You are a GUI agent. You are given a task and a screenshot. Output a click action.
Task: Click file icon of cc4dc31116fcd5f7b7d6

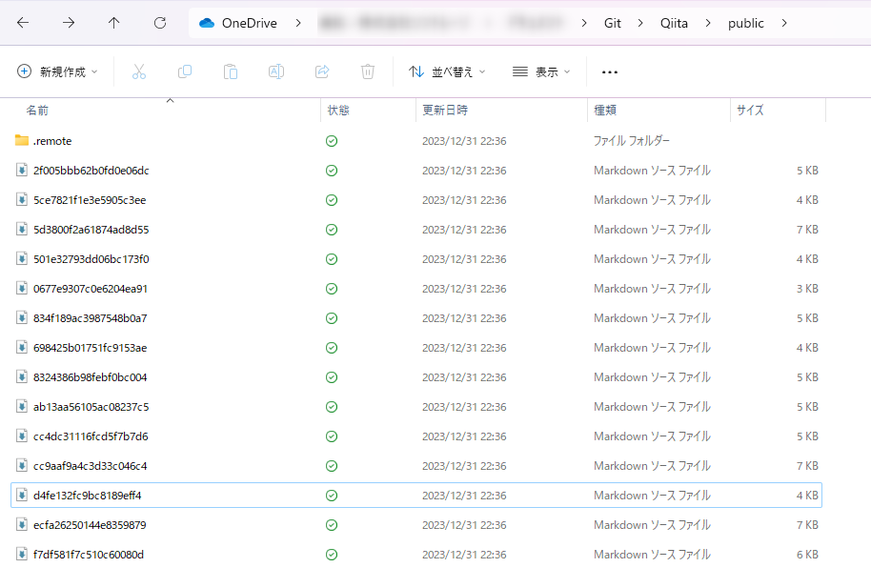22,436
